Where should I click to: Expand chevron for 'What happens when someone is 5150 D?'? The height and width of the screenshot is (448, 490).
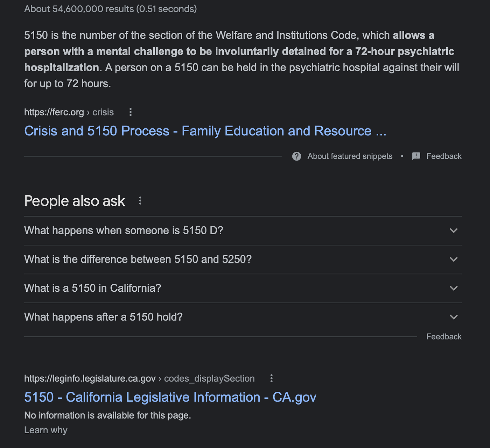pos(454,230)
